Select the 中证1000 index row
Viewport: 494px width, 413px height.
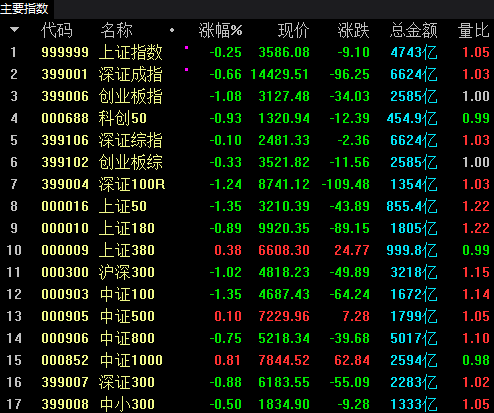(247, 360)
